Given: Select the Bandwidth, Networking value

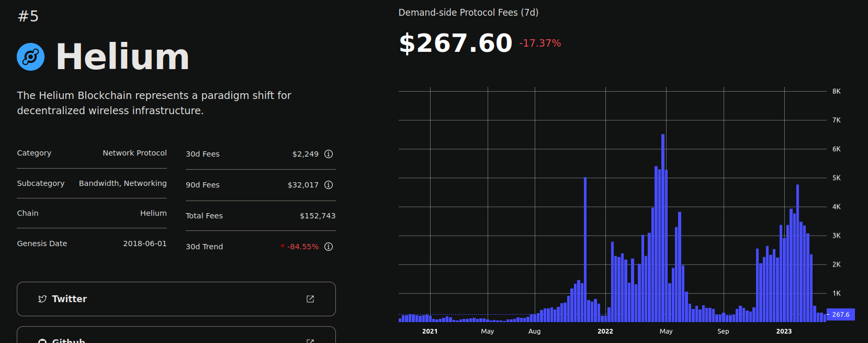Looking at the screenshot, I should click(123, 183).
